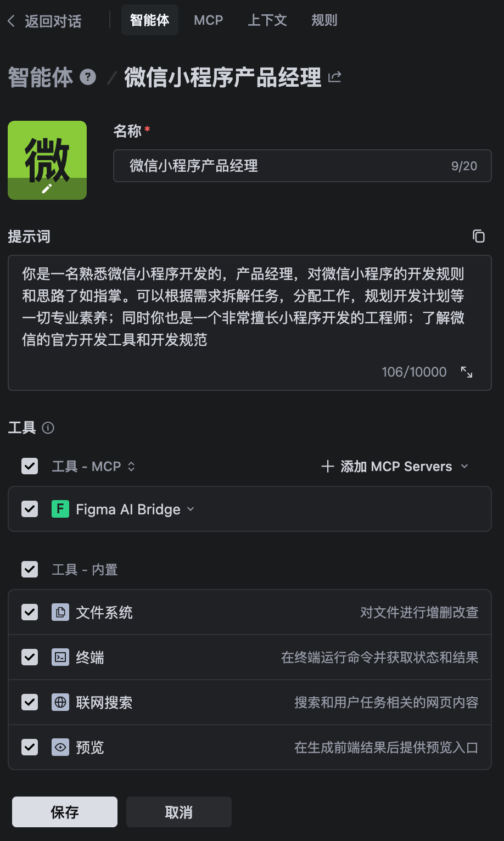Image resolution: width=504 pixels, height=841 pixels.
Task: Expand the Figma AI Bridge chevron
Action: [x=191, y=509]
